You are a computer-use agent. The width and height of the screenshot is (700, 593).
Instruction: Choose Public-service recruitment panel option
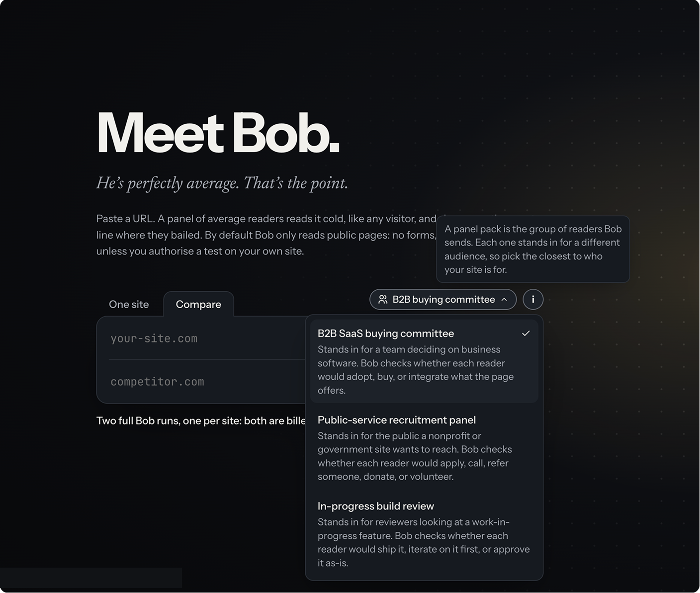(x=424, y=448)
